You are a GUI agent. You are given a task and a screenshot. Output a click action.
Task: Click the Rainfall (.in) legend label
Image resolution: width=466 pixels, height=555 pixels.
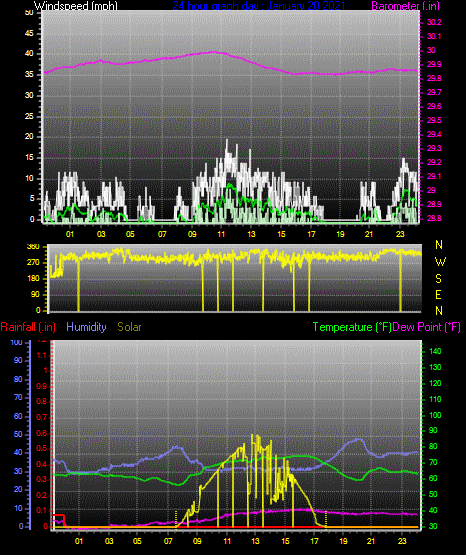pos(28,327)
